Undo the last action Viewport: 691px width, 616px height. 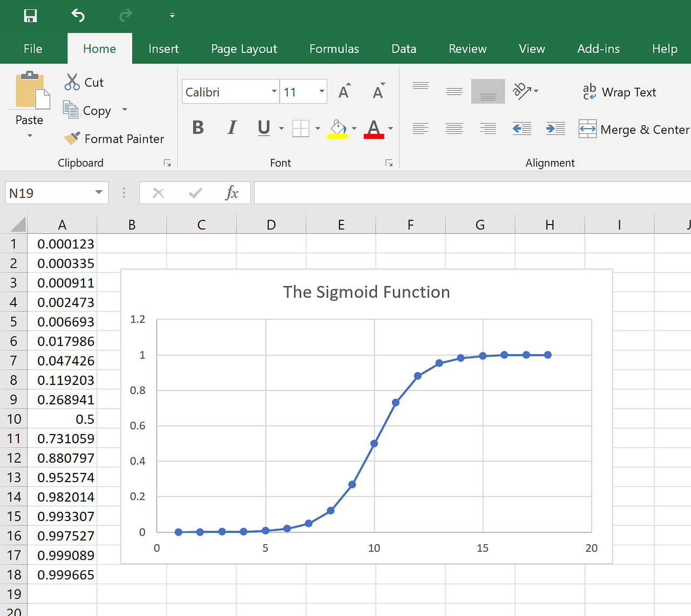click(78, 16)
